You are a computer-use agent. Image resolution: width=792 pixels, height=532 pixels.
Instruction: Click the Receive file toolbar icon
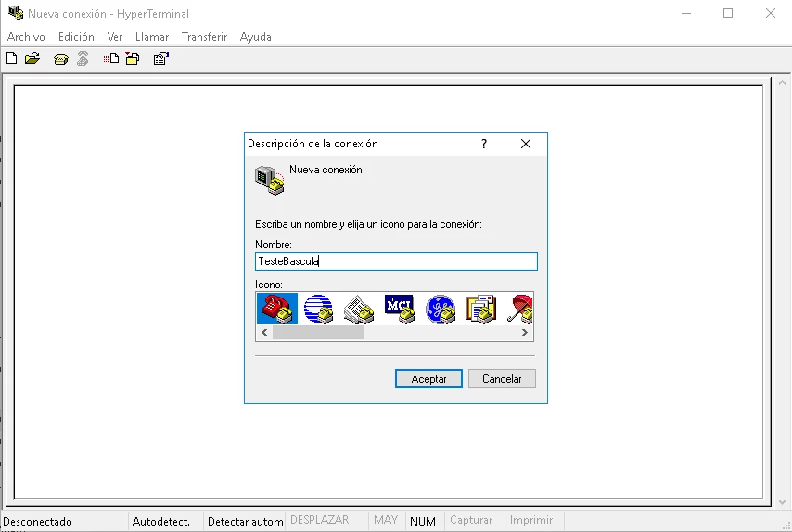[133, 58]
